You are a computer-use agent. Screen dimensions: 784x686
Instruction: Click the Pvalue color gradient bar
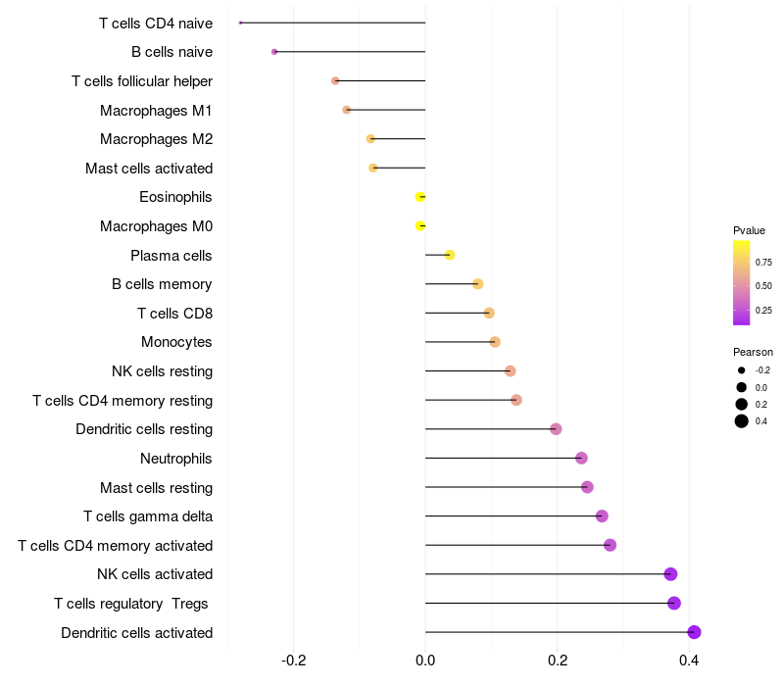(x=741, y=282)
